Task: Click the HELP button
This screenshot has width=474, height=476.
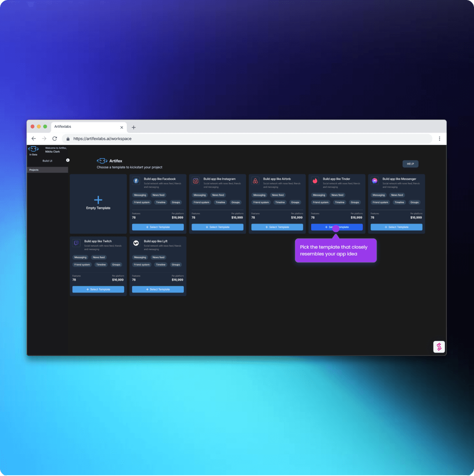Action: [x=410, y=163]
